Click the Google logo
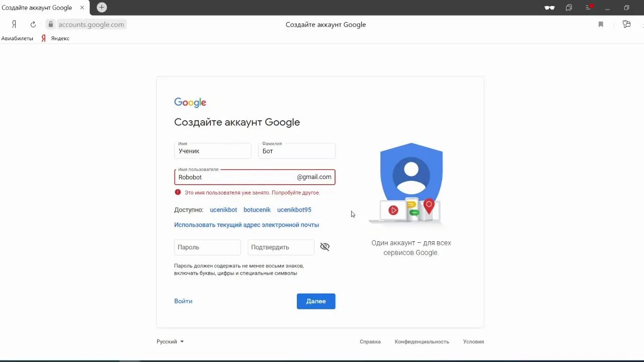This screenshot has width=644, height=362. pyautogui.click(x=190, y=103)
